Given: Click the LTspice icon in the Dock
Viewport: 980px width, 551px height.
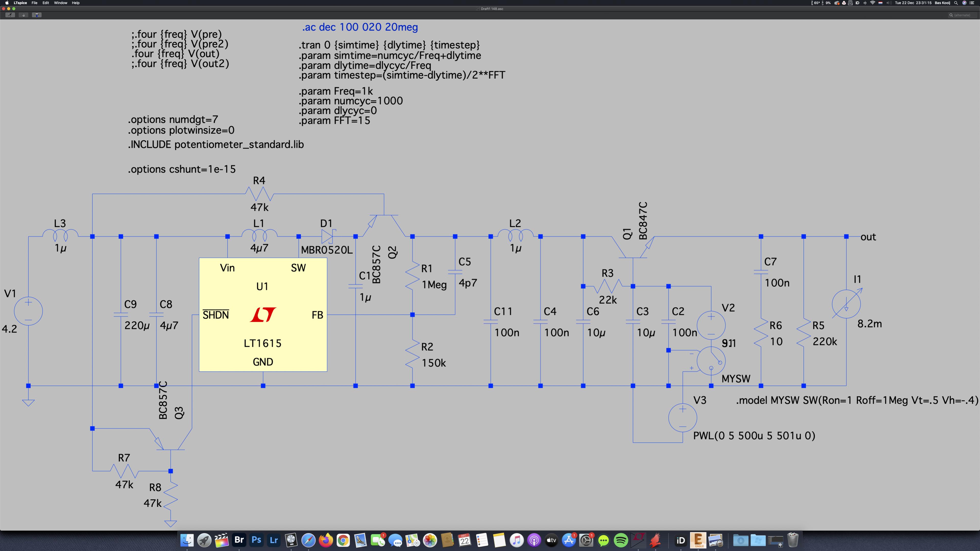Looking at the screenshot, I should click(638, 540).
